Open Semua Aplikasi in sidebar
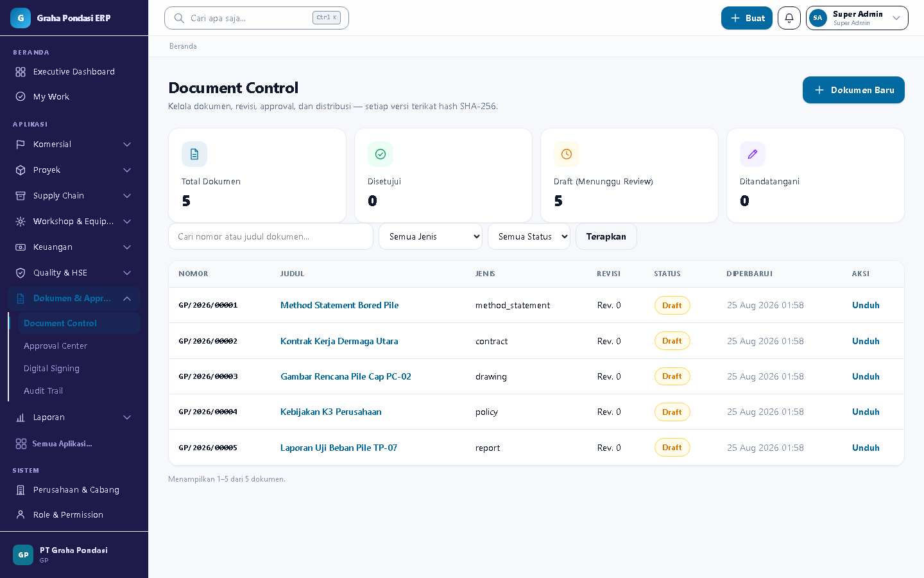This screenshot has height=578, width=924. click(62, 444)
